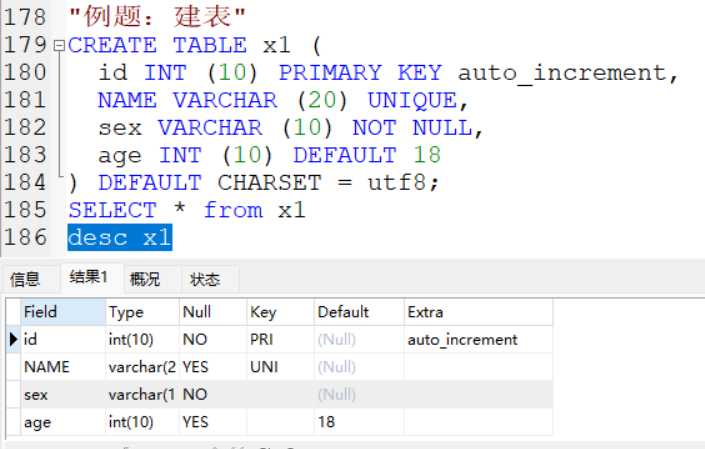Click the 'SELECT * from x1' line
This screenshot has height=449, width=705.
coord(187,210)
